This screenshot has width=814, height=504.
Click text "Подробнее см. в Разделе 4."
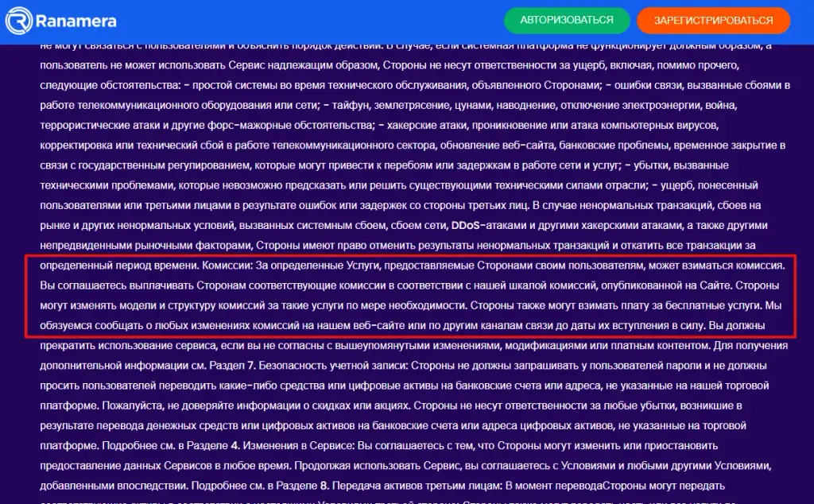(171, 445)
